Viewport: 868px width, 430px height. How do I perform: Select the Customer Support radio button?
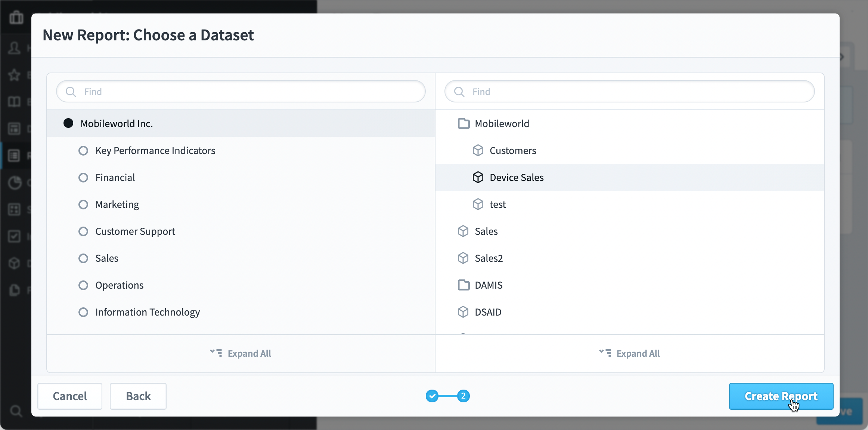click(83, 231)
